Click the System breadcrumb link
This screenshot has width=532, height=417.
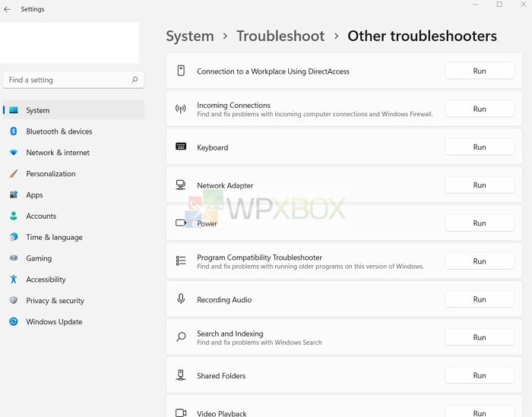pyautogui.click(x=190, y=36)
